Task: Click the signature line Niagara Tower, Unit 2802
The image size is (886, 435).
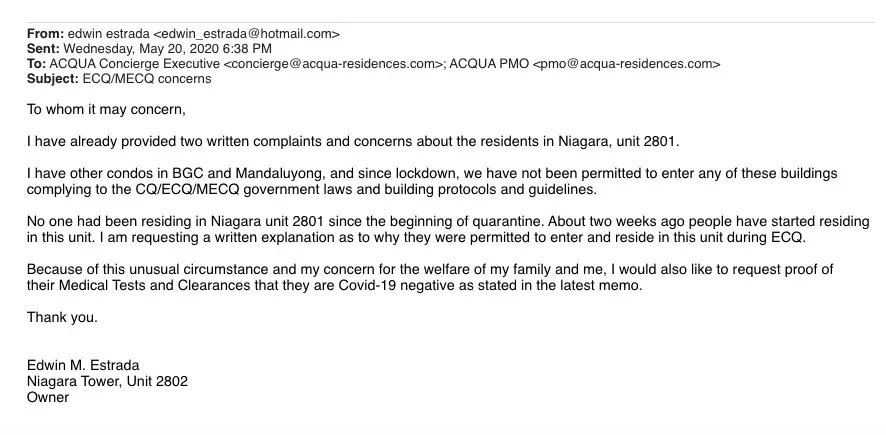Action: (107, 381)
